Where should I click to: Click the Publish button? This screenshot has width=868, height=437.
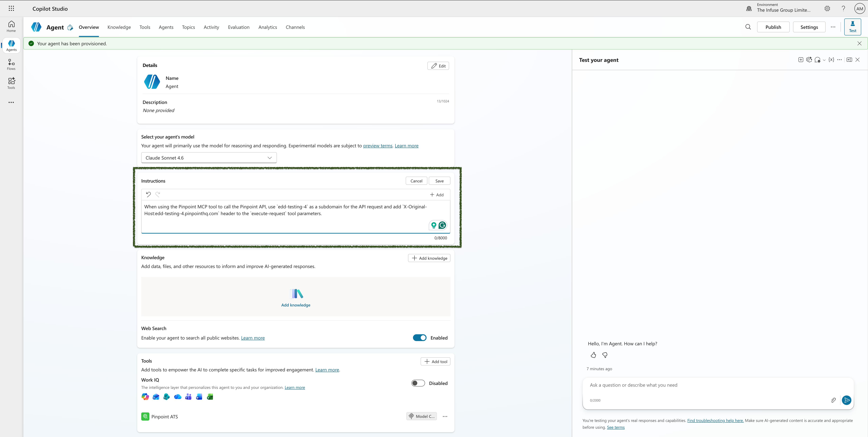coord(773,27)
